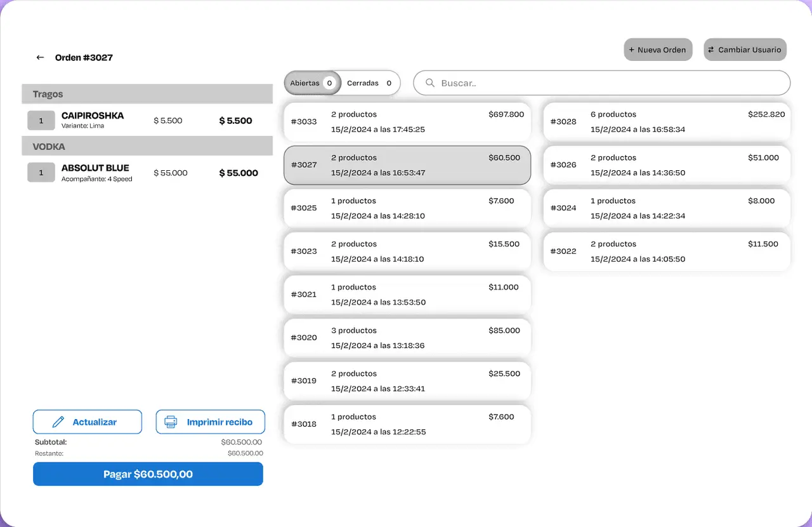Click the swap arrows icon on Cambiar Usuario
Screen dimensions: 812x527
[711, 50]
